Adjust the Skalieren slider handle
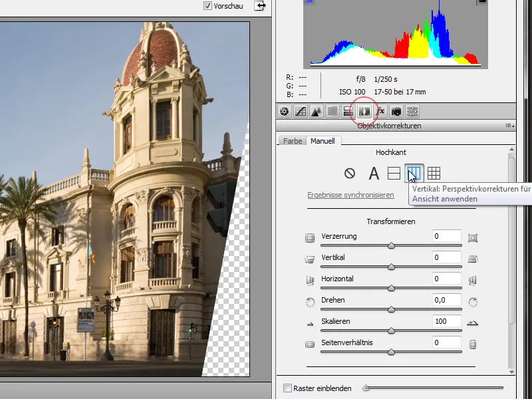532x399 pixels. point(391,331)
